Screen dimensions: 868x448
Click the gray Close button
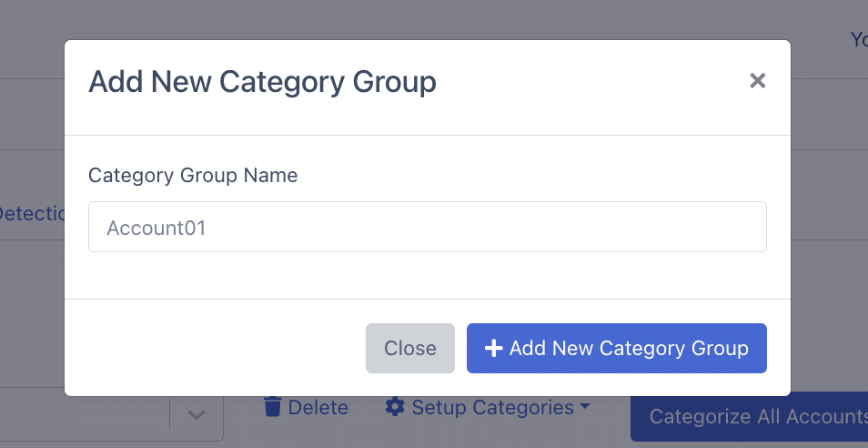pos(410,349)
